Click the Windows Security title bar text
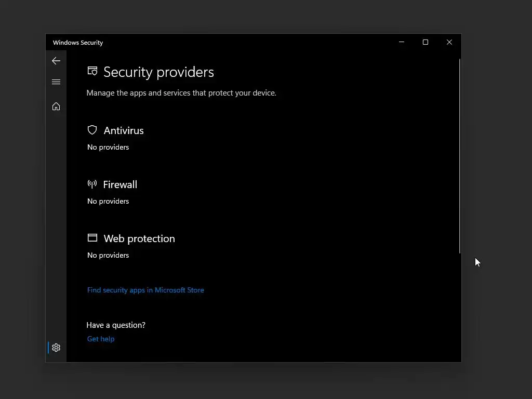 78,43
